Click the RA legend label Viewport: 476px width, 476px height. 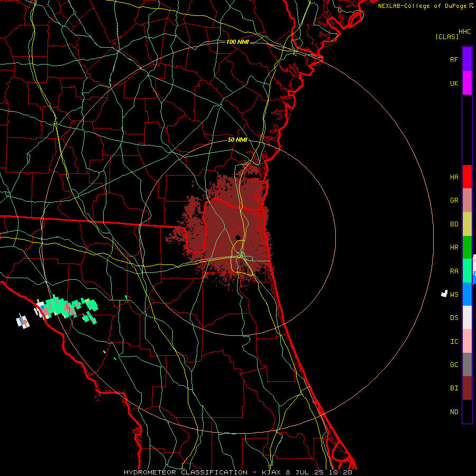tap(454, 271)
